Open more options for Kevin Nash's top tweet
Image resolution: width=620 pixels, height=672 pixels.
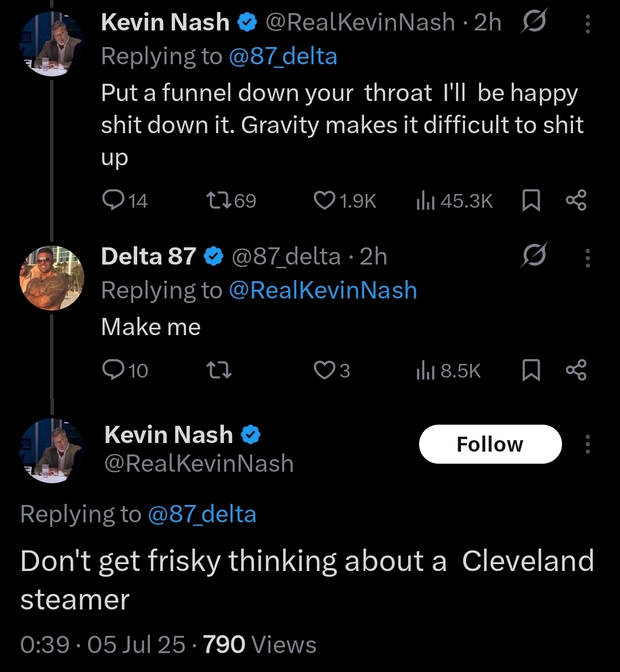(587, 23)
